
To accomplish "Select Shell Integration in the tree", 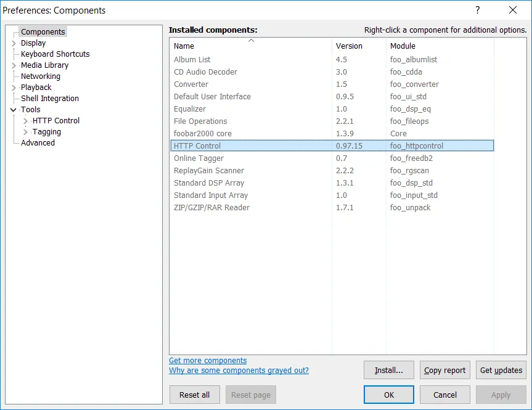I will tap(50, 99).
